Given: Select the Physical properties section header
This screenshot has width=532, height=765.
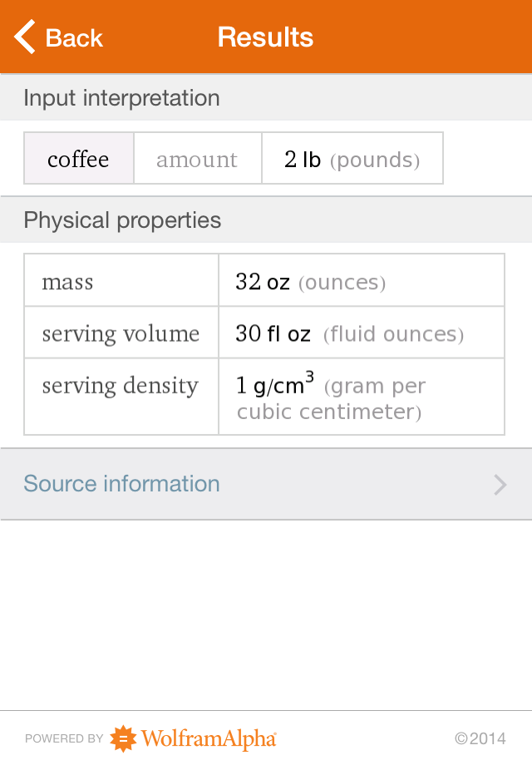Looking at the screenshot, I should pos(122,220).
